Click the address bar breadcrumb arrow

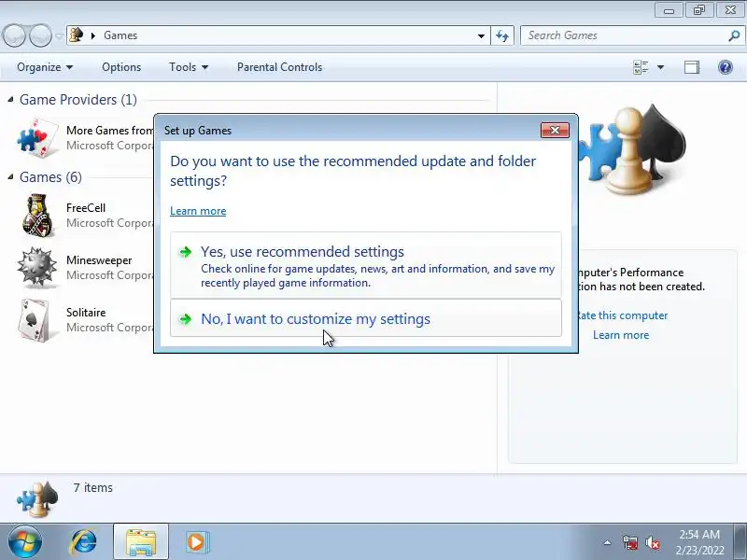tap(93, 35)
